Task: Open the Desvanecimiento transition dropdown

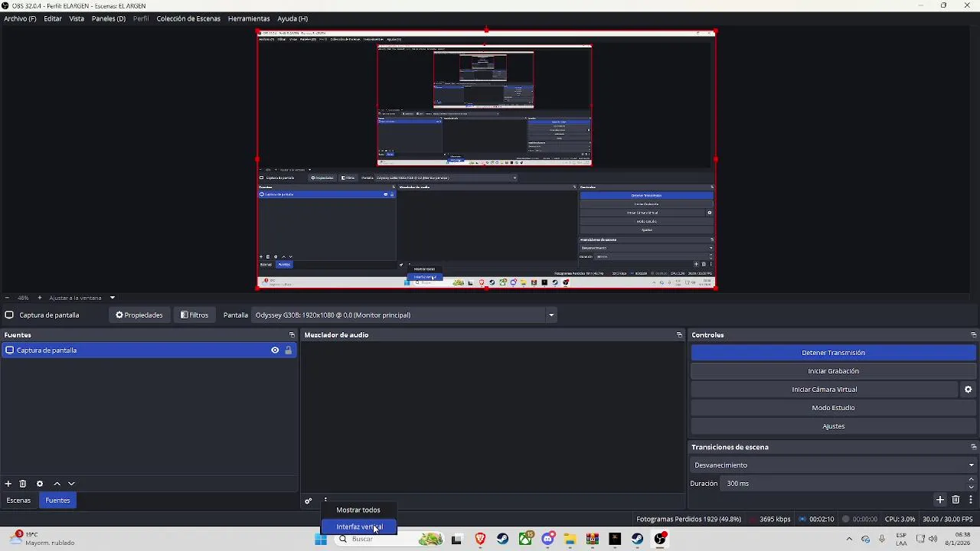Action: (834, 465)
